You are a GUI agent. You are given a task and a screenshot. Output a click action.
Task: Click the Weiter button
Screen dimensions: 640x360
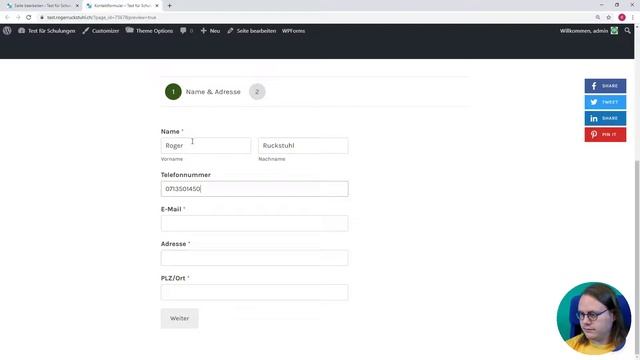click(x=180, y=318)
